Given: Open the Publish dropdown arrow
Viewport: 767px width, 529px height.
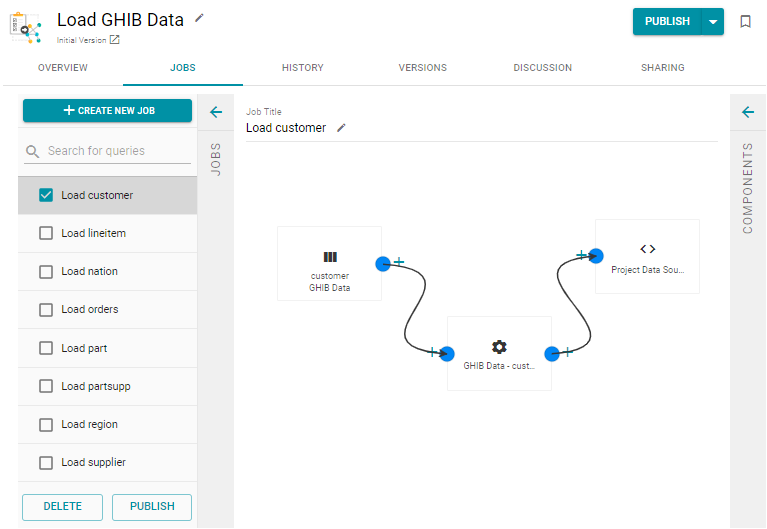Looking at the screenshot, I should click(713, 22).
